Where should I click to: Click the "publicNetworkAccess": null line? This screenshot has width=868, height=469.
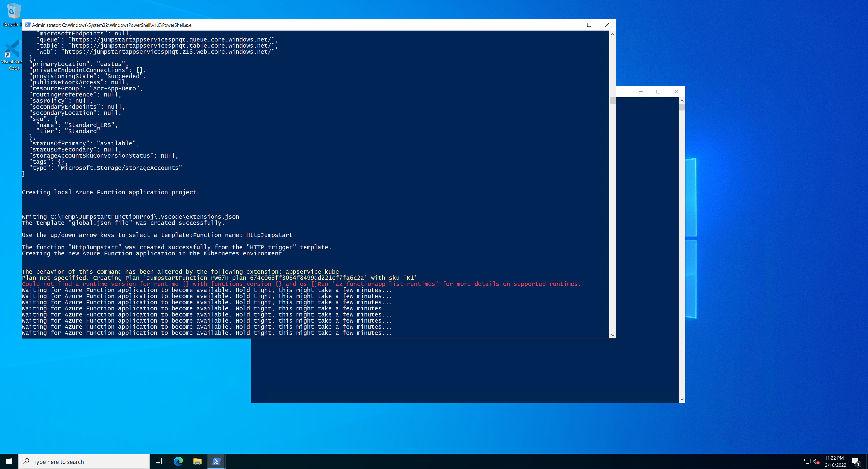pos(79,82)
